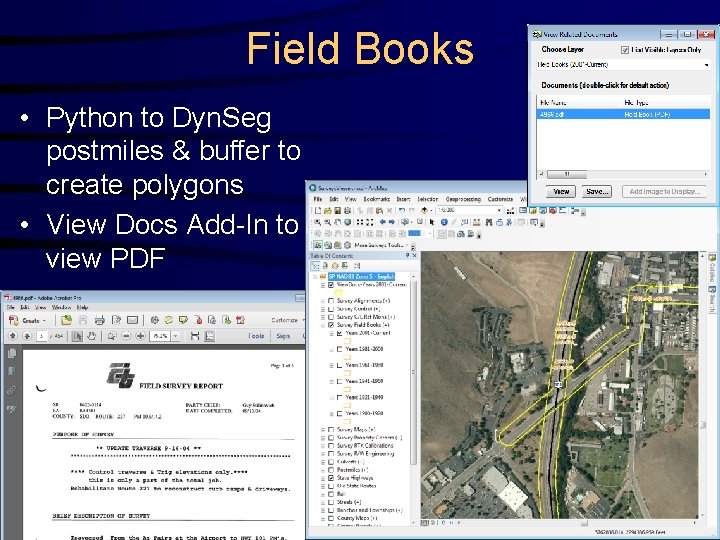Select the Select Elements arrow tool
Image resolution: width=720 pixels, height=540 pixels.
pos(432,222)
